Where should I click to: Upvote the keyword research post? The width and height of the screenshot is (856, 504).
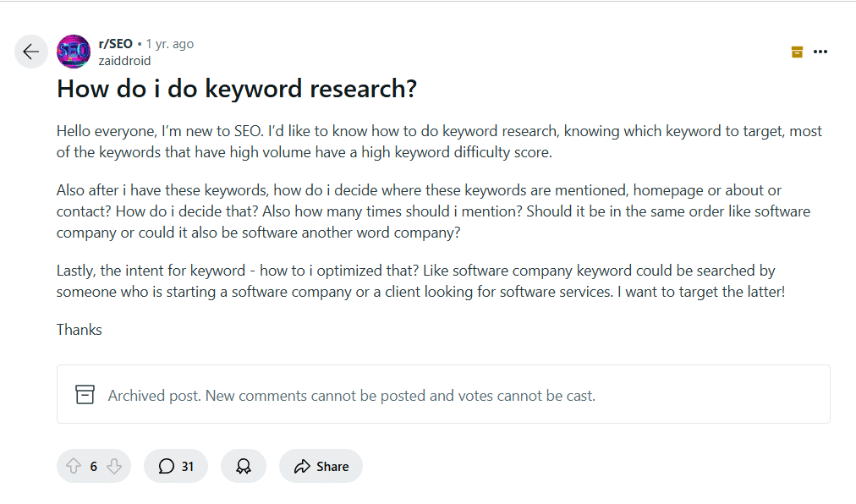pyautogui.click(x=74, y=466)
